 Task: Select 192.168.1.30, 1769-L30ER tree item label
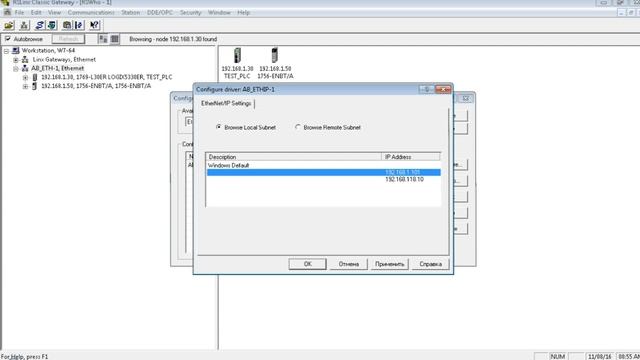coord(107,77)
